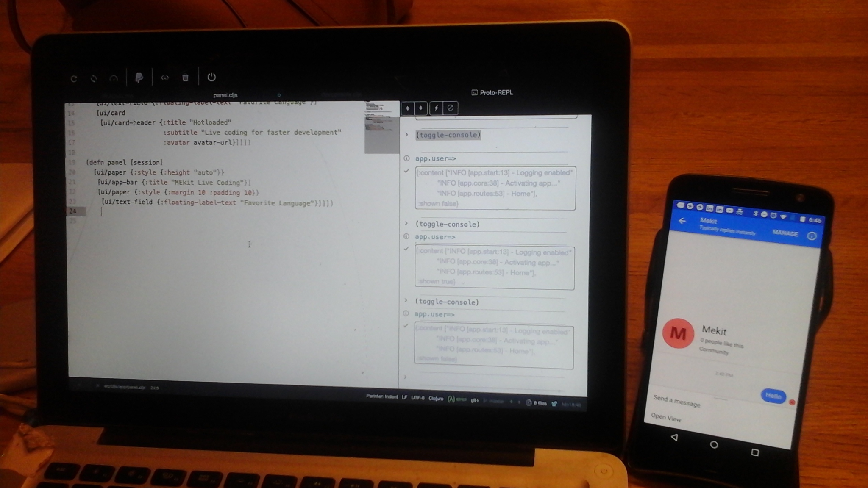This screenshot has width=868, height=488.
Task: Tap Android home circle button on phone
Action: tap(714, 444)
